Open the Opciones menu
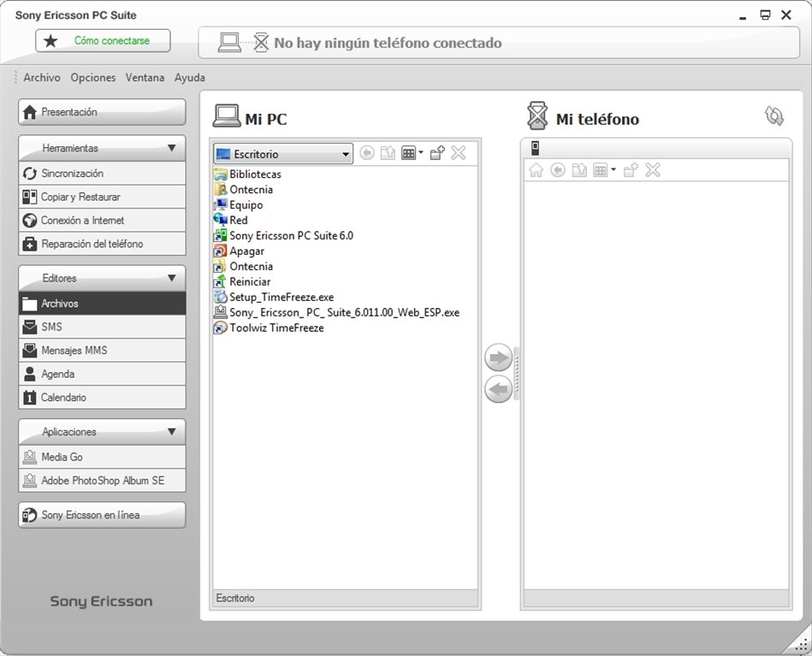The image size is (812, 656). [93, 78]
